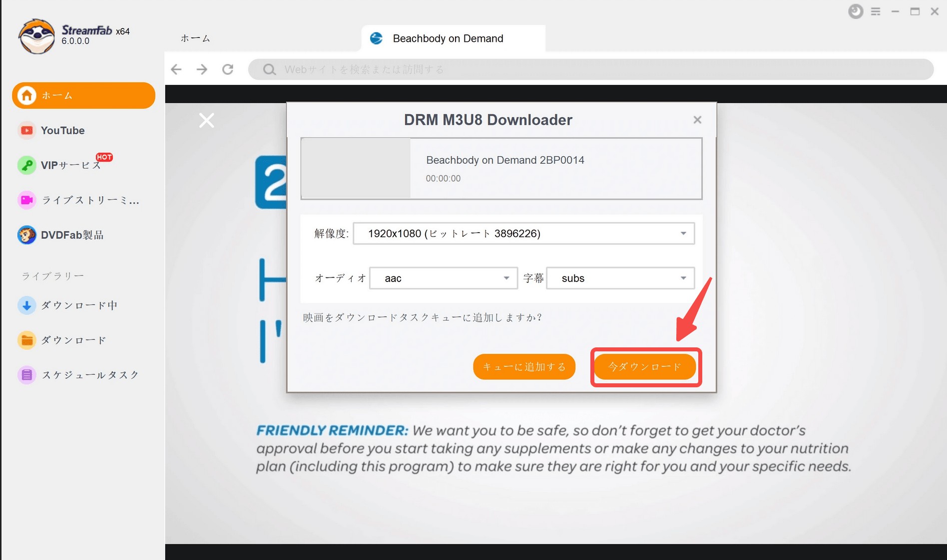Click the video thumbnail placeholder
This screenshot has height=560, width=947.
click(356, 168)
